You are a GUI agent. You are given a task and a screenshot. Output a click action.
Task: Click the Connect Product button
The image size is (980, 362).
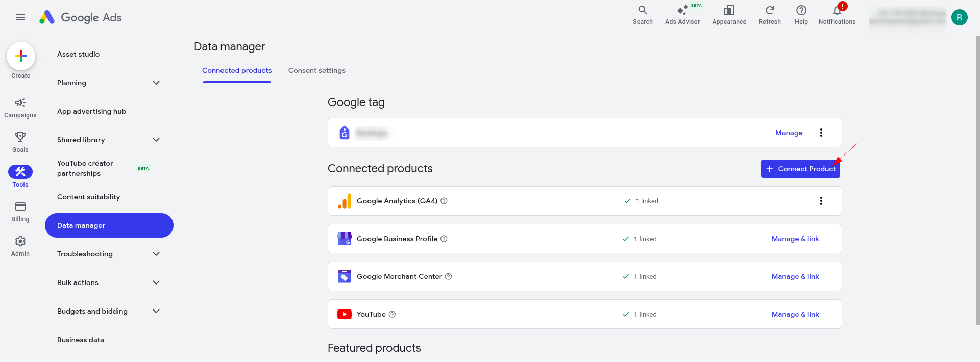[800, 169]
